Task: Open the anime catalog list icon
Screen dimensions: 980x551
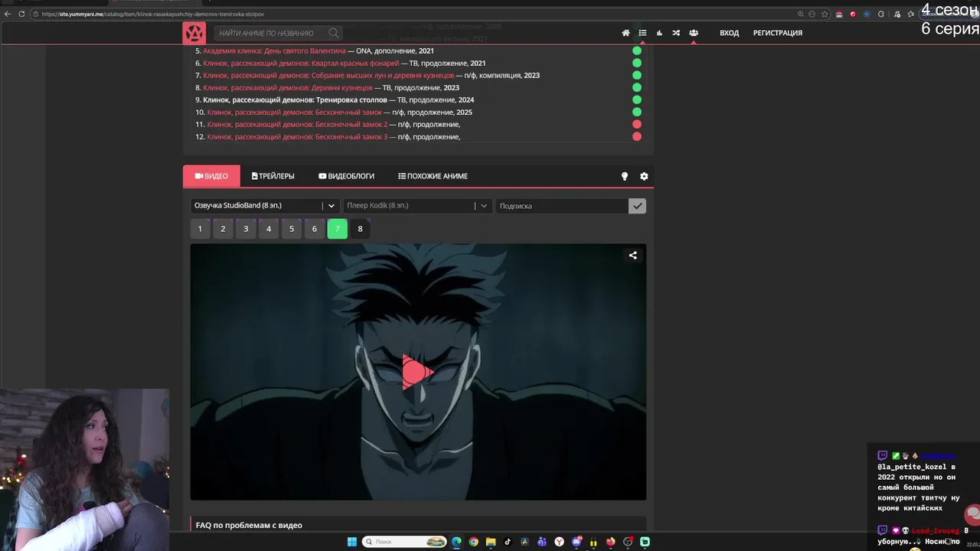Action: click(x=642, y=33)
